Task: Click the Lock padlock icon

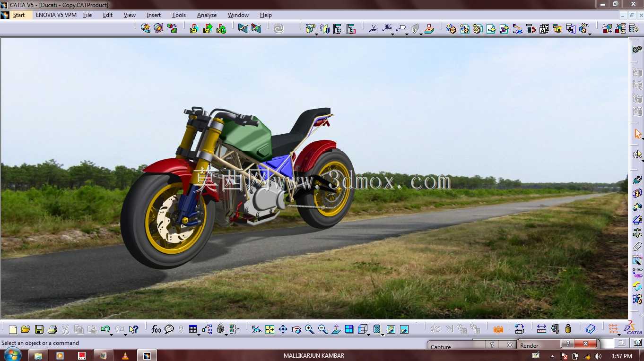Action: 220,329
